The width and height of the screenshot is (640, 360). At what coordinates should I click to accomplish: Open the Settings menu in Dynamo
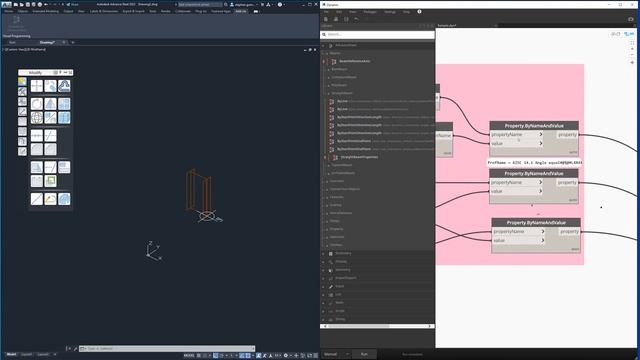point(390,12)
